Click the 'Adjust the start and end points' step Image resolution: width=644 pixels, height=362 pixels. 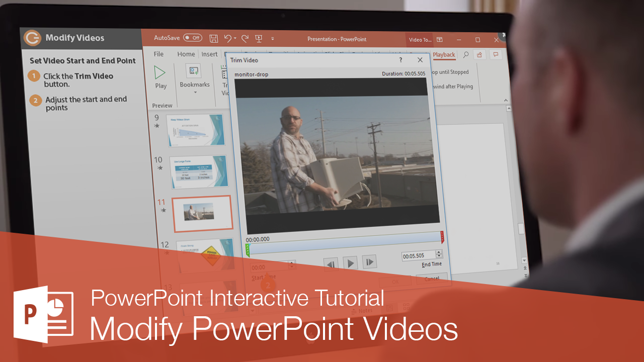click(86, 103)
